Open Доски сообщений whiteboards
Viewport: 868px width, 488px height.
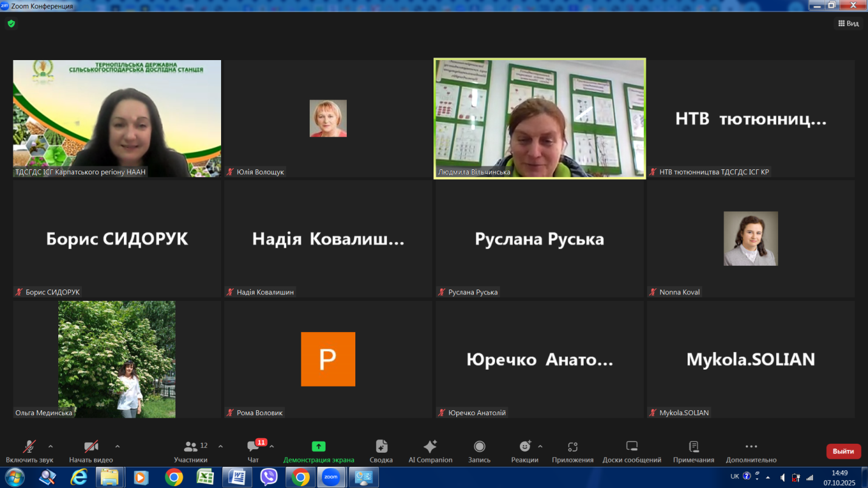tap(631, 447)
